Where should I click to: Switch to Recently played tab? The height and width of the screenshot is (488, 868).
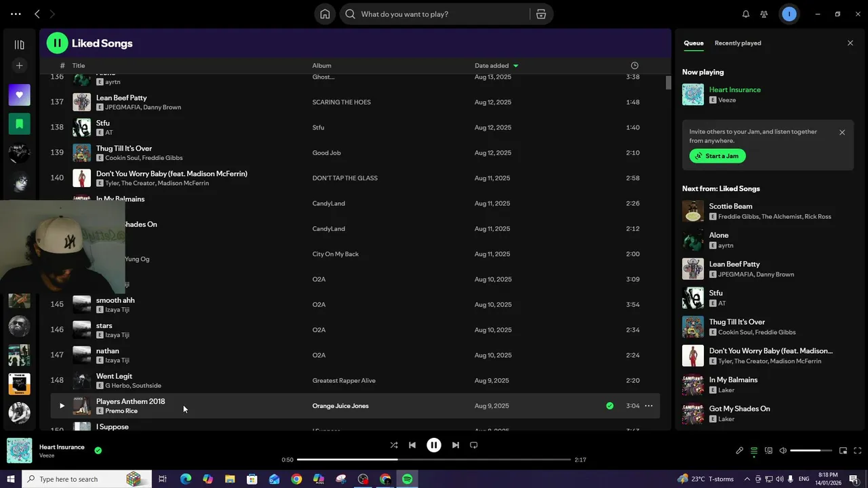(738, 43)
